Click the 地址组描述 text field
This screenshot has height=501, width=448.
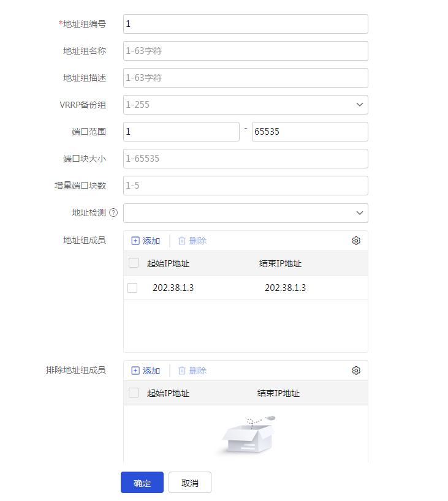tap(246, 78)
